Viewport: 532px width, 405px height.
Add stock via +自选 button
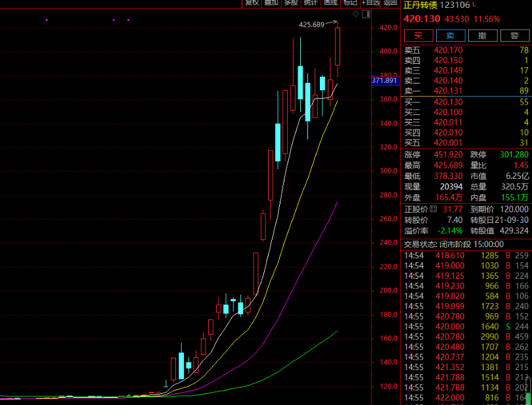(370, 3)
